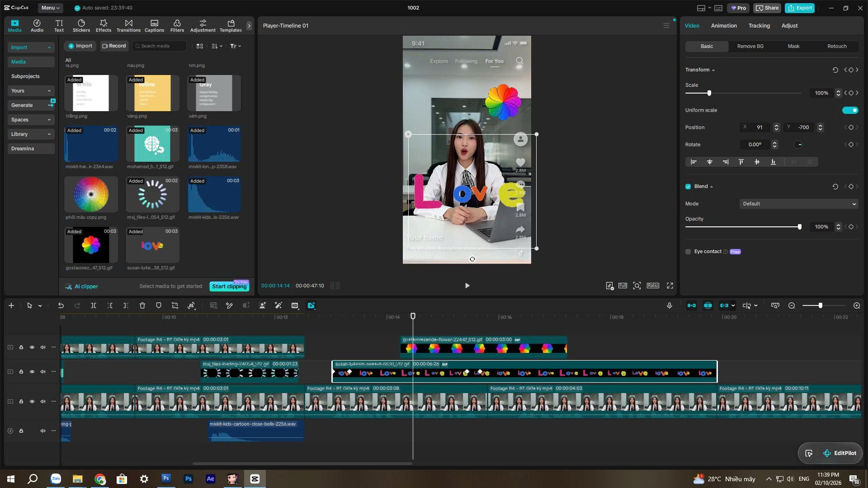Delete the selected clip with the trash icon
The image size is (868, 488).
point(142,306)
